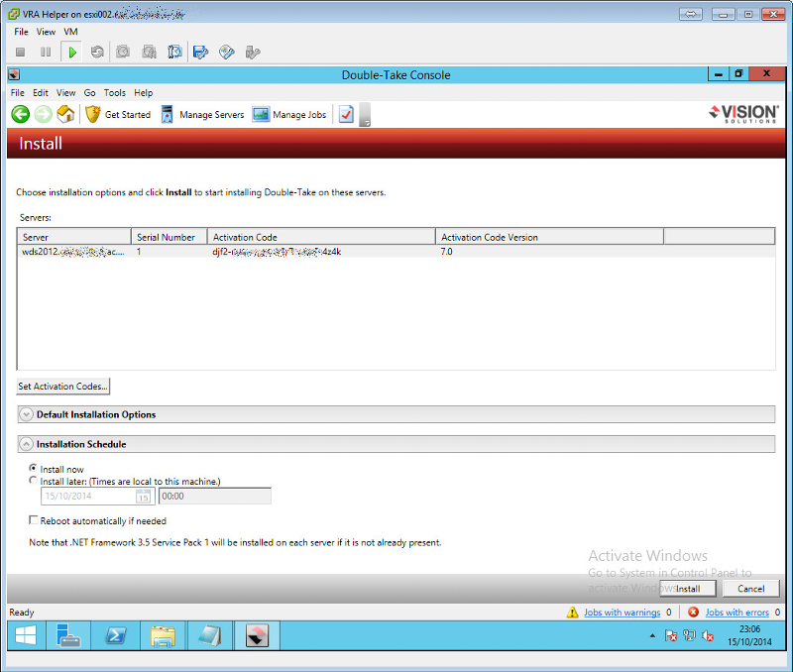Sort by the Serial Number column header

pos(170,237)
